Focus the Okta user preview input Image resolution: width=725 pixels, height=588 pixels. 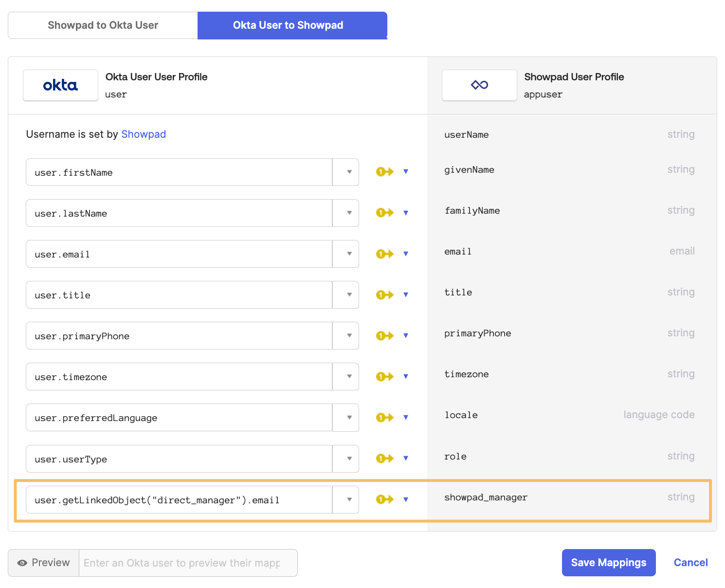click(x=188, y=563)
